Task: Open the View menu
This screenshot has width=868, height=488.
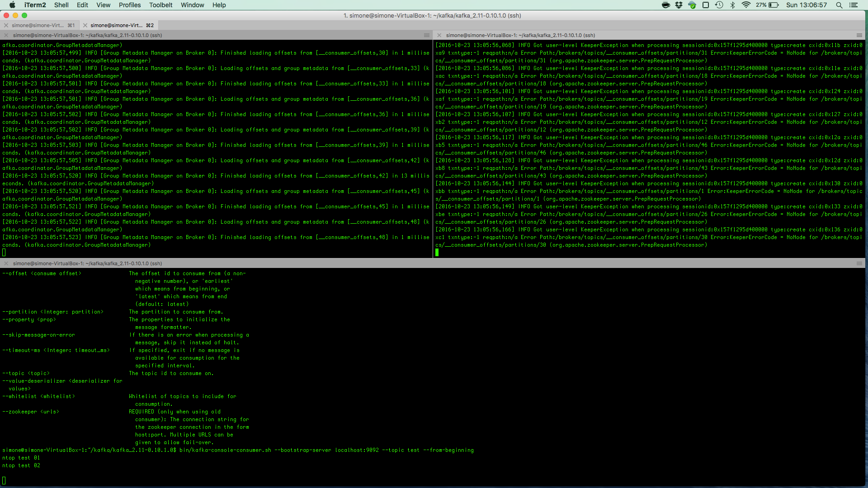Action: (103, 5)
